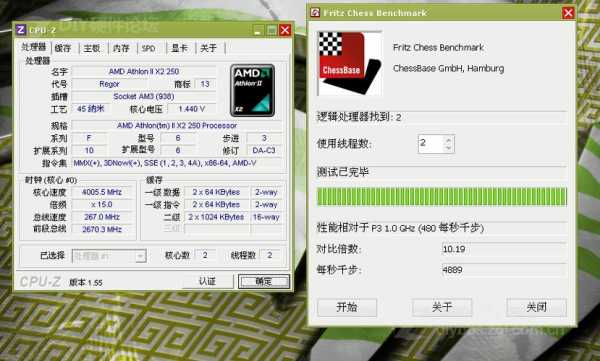Viewport: 600px width, 361px height.
Task: Click the green benchmark progress bar
Action: click(x=442, y=196)
